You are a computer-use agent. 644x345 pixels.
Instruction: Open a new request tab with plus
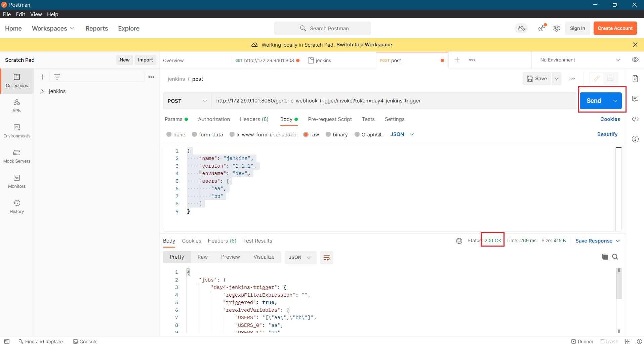[457, 60]
